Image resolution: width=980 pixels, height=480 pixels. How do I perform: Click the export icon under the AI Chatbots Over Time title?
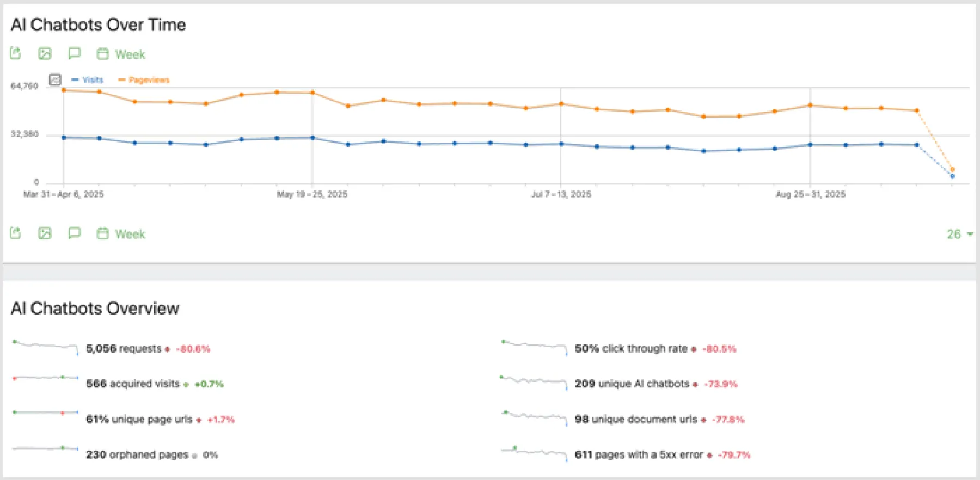[x=15, y=53]
